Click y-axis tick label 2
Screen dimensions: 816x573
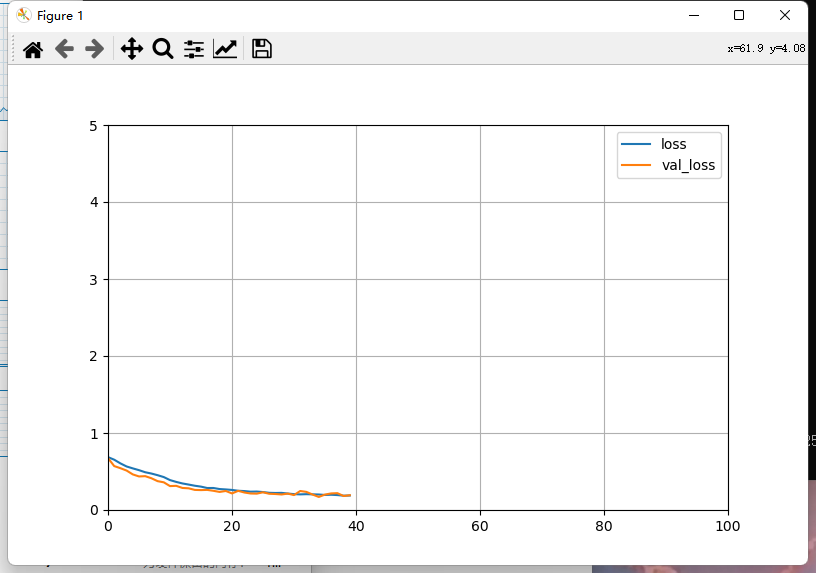[x=94, y=356]
